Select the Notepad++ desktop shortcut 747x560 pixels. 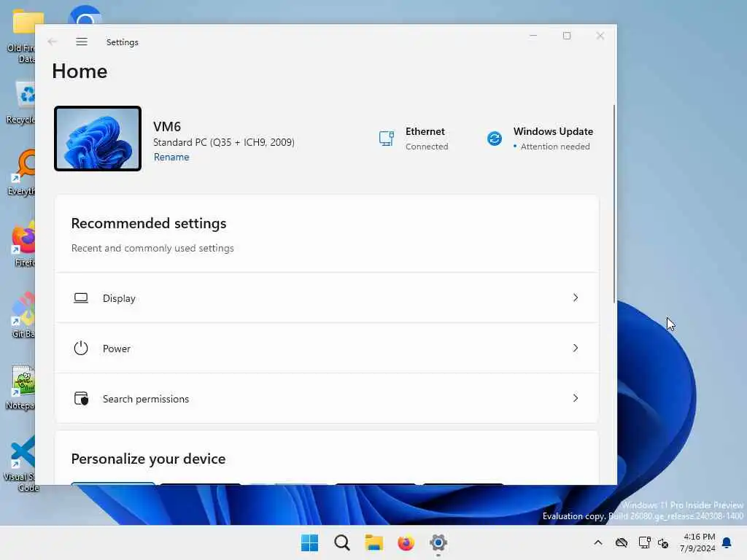tap(20, 387)
